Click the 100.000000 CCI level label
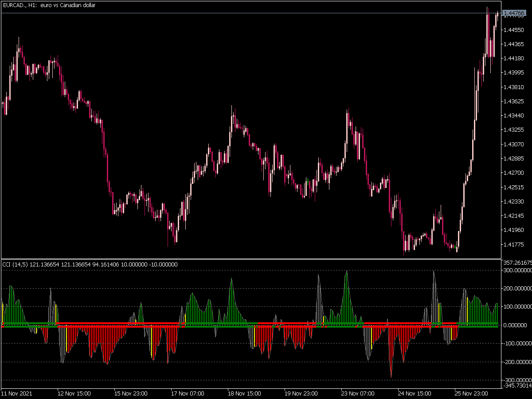 point(517,307)
